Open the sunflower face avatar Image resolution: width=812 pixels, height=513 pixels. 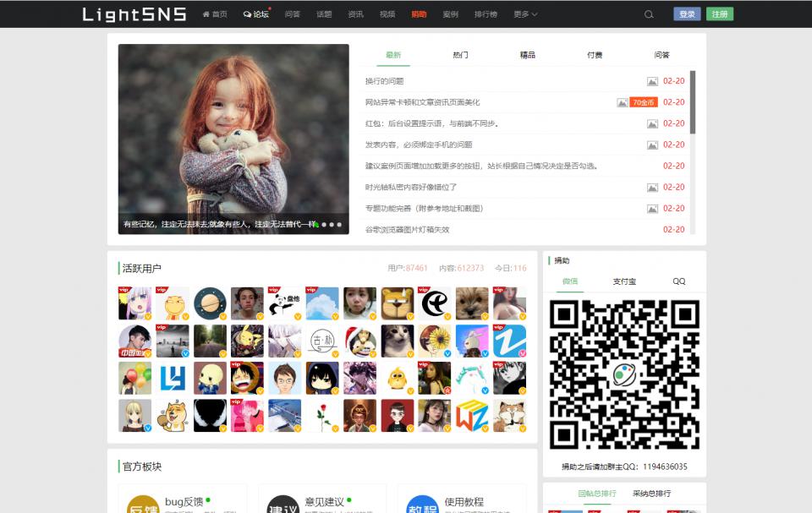click(434, 341)
